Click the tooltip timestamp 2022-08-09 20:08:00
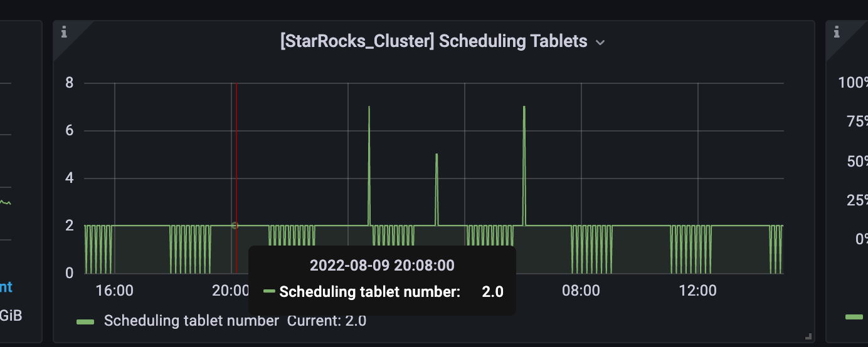 (x=382, y=266)
